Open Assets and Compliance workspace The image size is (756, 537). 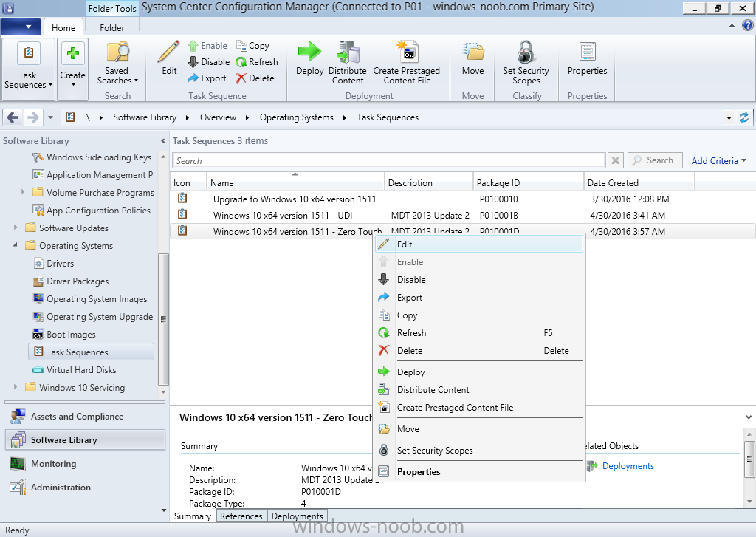coord(85,417)
